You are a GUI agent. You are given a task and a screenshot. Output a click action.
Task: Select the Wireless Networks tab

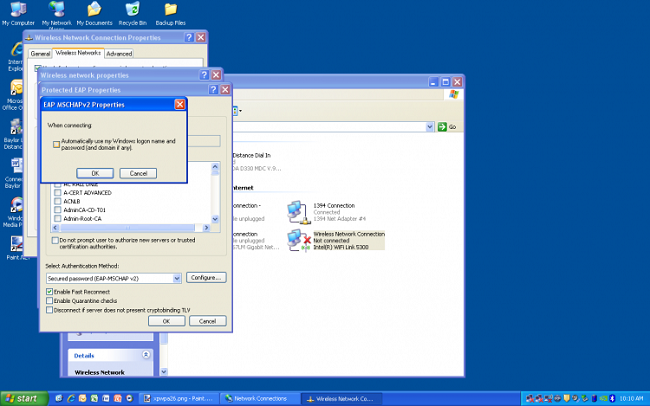(x=78, y=53)
